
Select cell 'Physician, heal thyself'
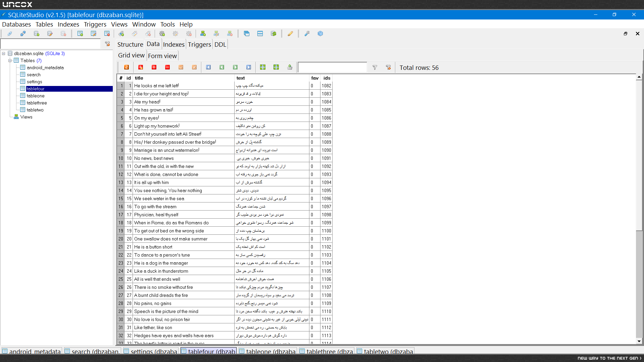(x=184, y=215)
